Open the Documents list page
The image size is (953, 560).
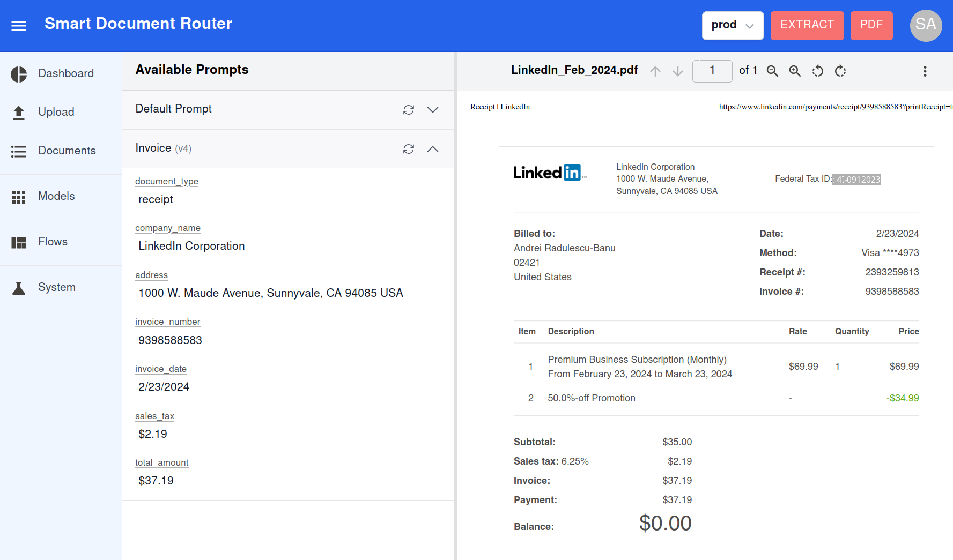pyautogui.click(x=61, y=151)
